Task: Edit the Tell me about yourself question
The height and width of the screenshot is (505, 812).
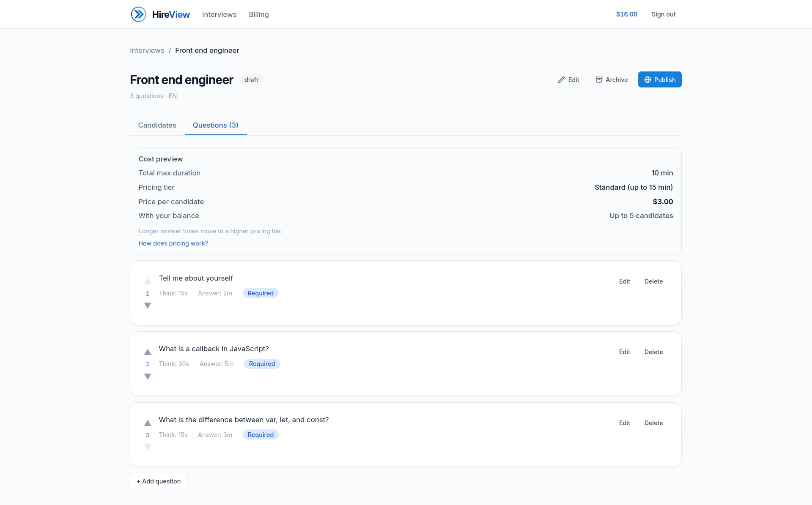Action: coord(624,281)
